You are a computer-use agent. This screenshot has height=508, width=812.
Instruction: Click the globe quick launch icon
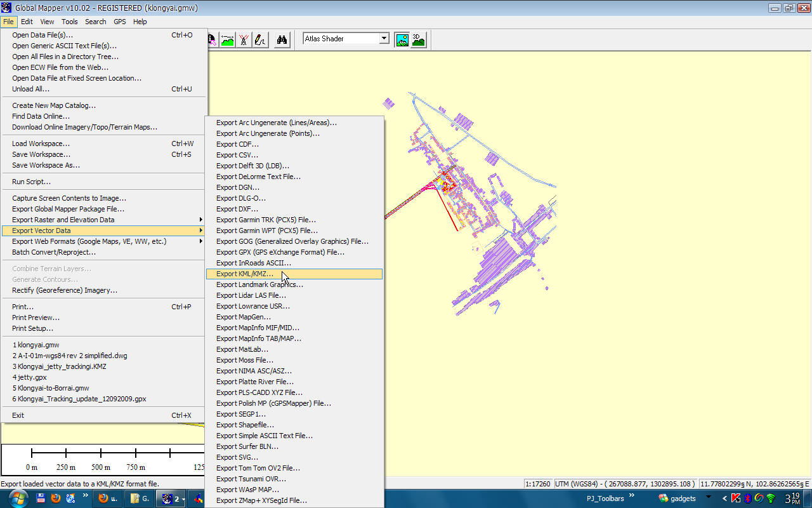[70, 498]
